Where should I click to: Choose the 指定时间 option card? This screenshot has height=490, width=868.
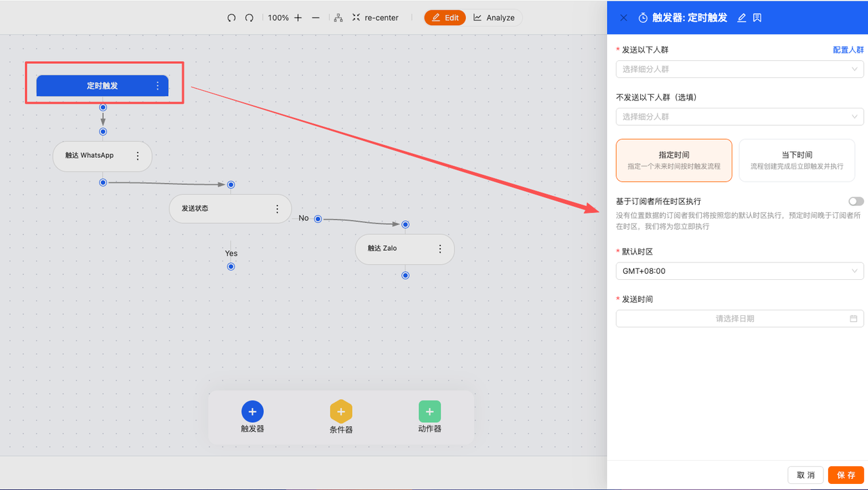point(674,160)
